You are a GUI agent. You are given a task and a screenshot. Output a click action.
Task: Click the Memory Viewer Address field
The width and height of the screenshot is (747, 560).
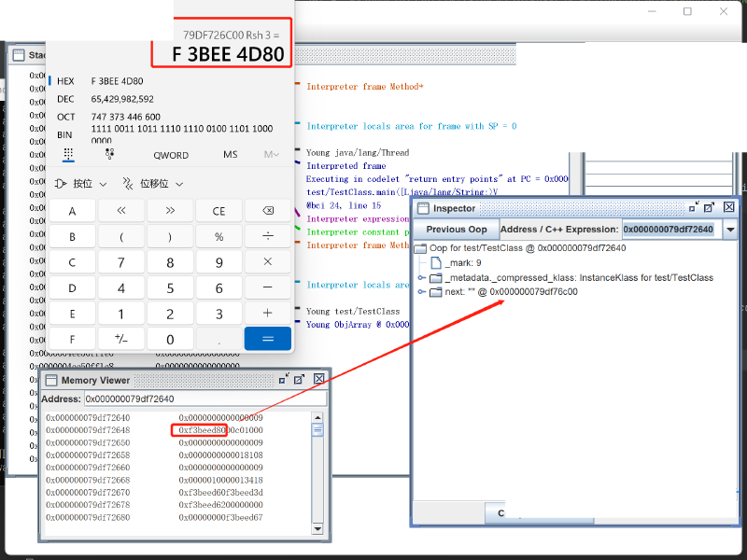(x=205, y=399)
